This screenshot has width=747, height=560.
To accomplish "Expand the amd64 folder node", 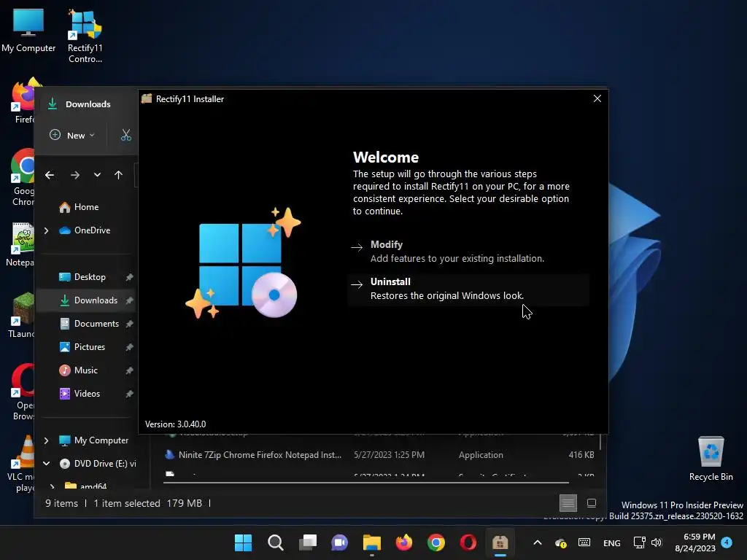I will [x=53, y=486].
